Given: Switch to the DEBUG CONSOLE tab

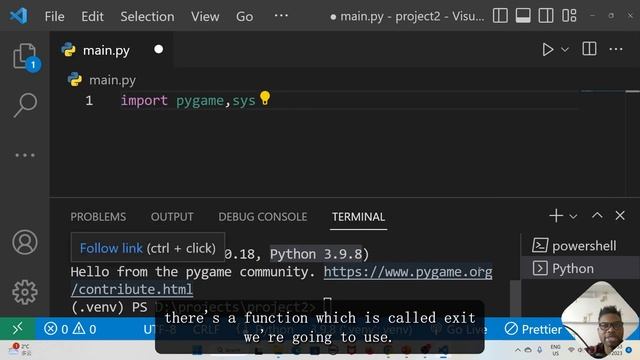Looking at the screenshot, I should point(262,217).
